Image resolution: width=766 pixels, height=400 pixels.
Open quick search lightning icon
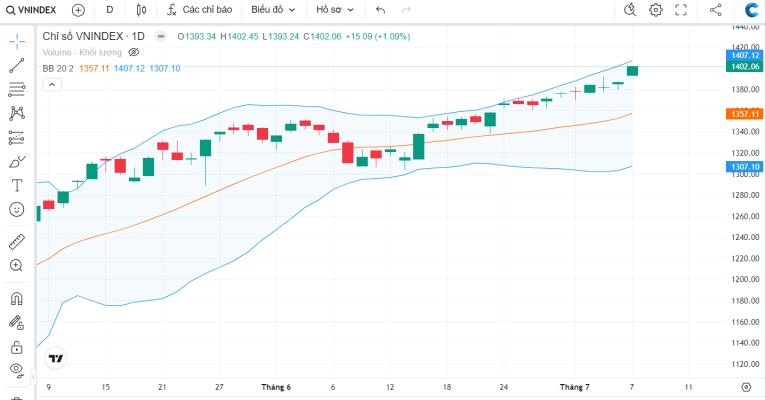point(630,10)
